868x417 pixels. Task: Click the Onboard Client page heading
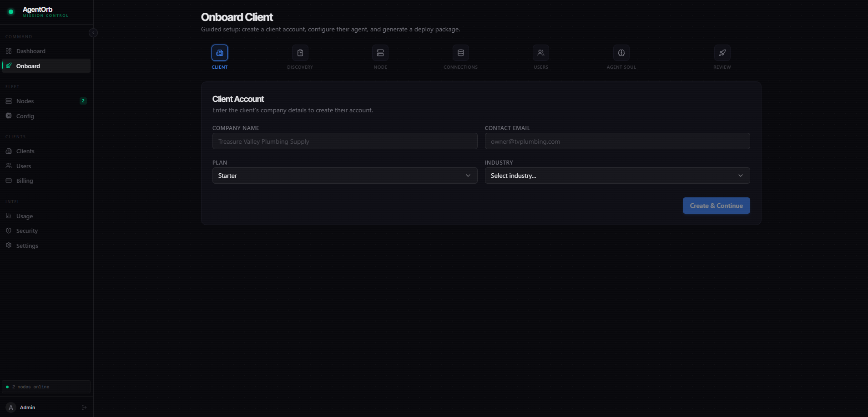tap(237, 17)
